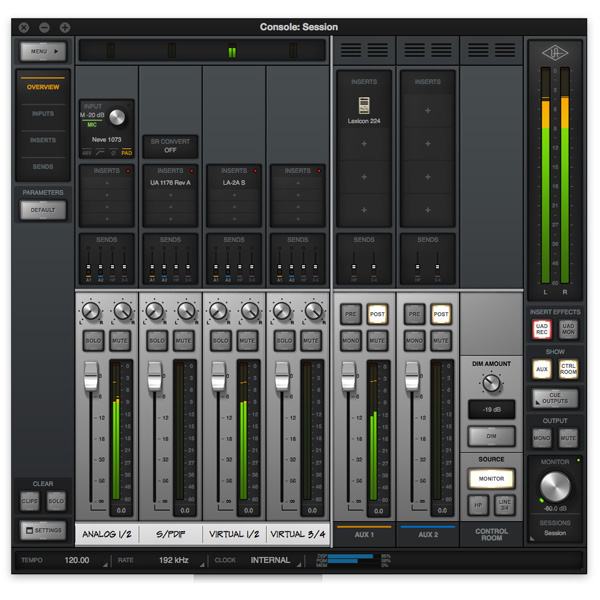This screenshot has width=600, height=600.
Task: Click the Universal Audio logo above the meters
Action: [x=554, y=53]
